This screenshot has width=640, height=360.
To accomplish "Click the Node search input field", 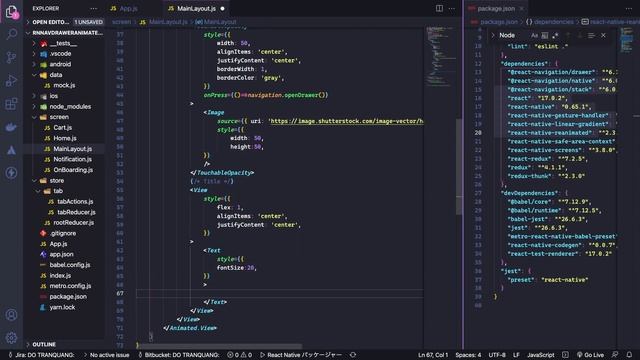I will pos(513,36).
